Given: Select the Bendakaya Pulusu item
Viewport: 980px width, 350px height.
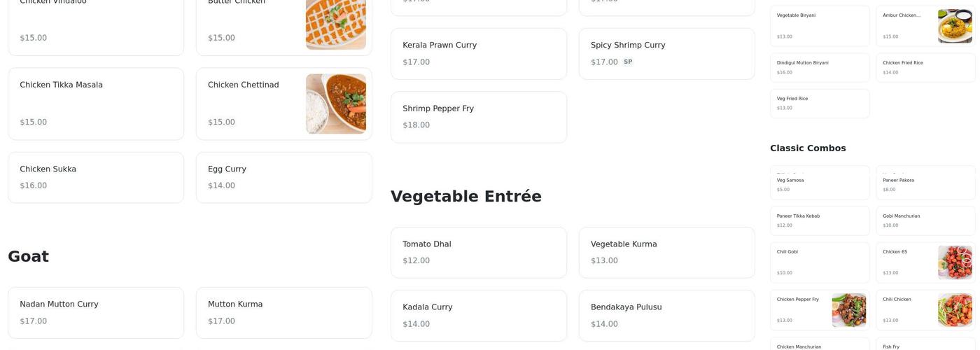Looking at the screenshot, I should pyautogui.click(x=666, y=316).
